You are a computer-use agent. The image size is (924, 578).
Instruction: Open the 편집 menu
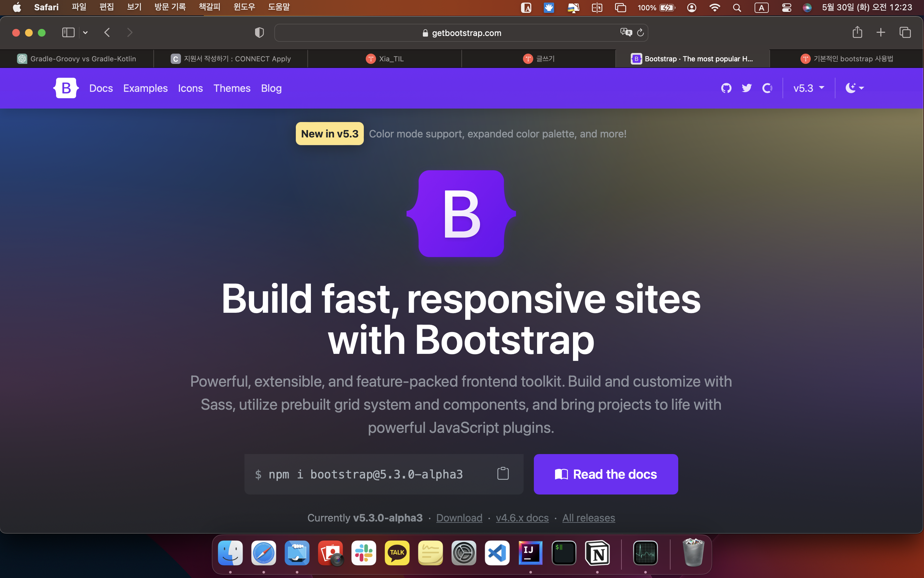pos(107,7)
